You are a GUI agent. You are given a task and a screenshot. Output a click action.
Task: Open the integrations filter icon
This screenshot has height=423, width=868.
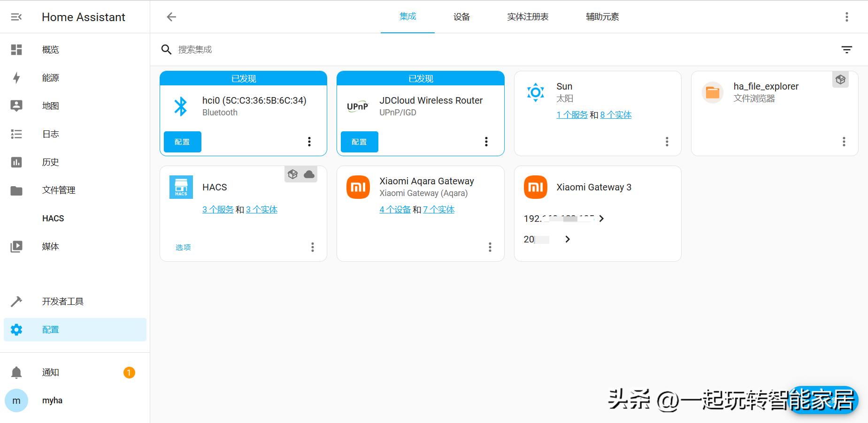point(847,49)
